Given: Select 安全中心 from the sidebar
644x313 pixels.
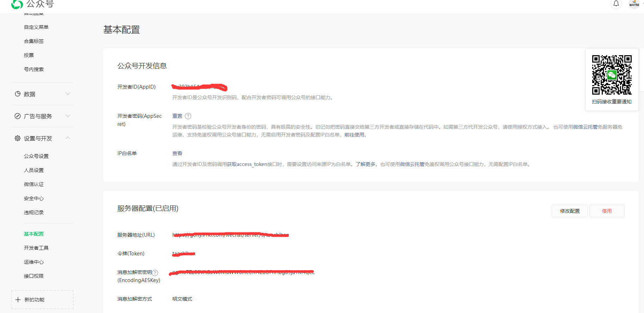Looking at the screenshot, I should coord(34,198).
